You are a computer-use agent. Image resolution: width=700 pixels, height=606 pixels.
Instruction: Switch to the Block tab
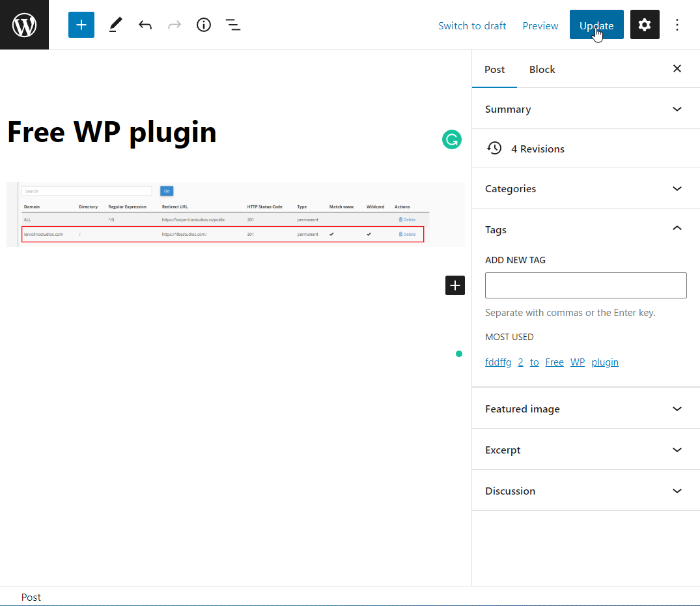tap(542, 69)
